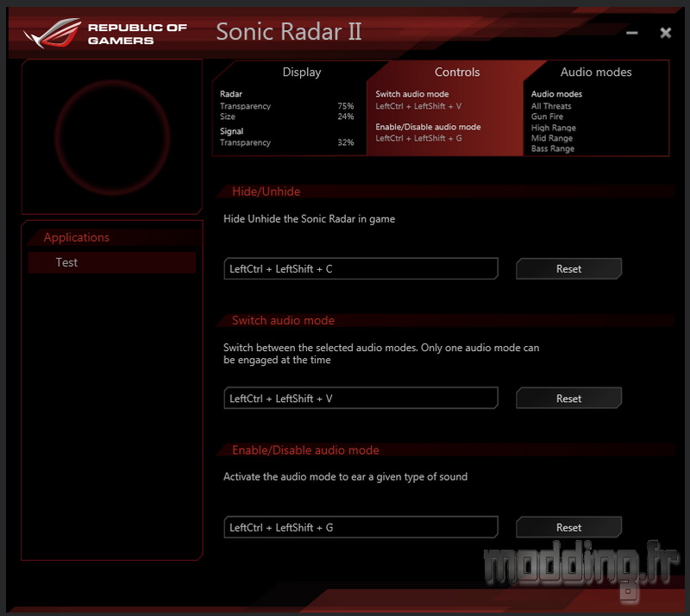This screenshot has height=616, width=690.
Task: Click the Mid Range audio mode text
Action: pos(552,138)
